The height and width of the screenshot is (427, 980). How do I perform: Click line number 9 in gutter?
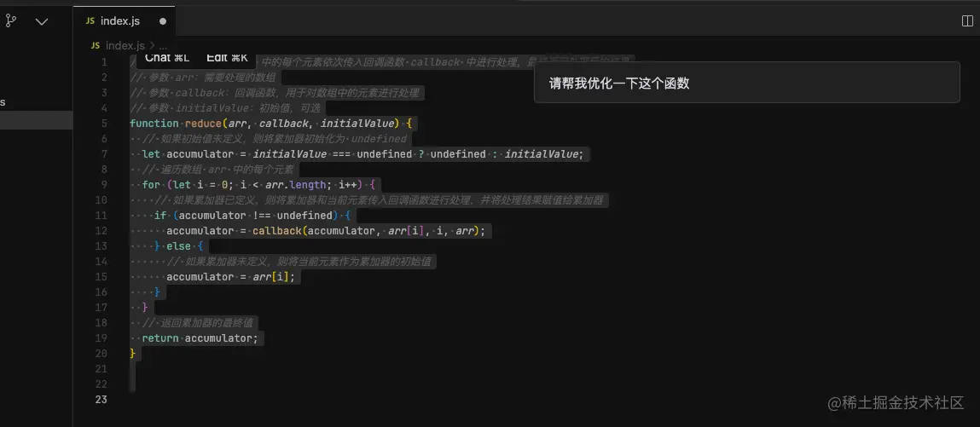pos(104,185)
